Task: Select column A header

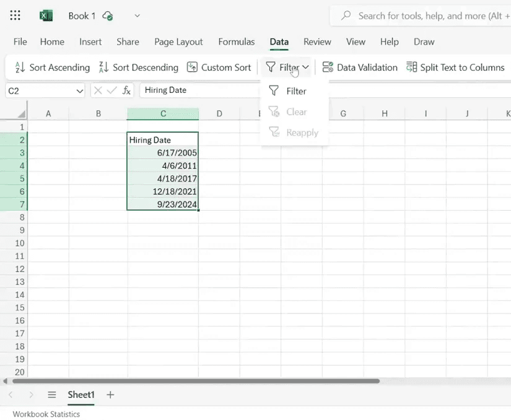Action: click(x=48, y=114)
